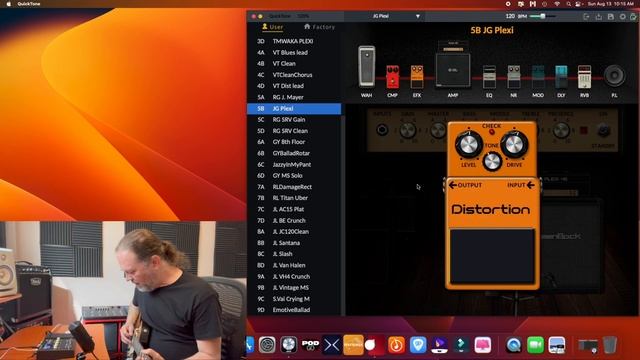640x360 pixels.
Task: Select preset 6C JazzyInMyPant
Action: 294,164
